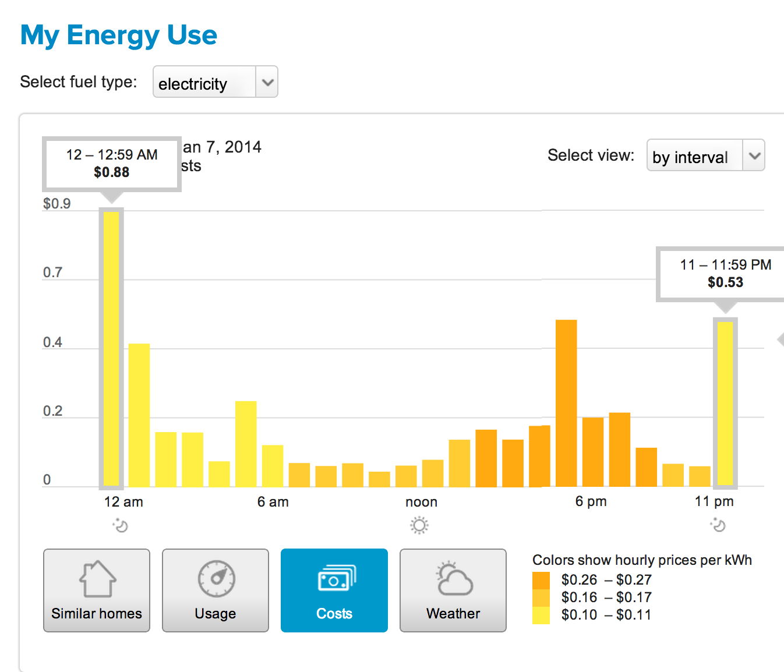Click the dropdown arrow on fuel type selector
The height and width of the screenshot is (672, 784).
click(267, 82)
